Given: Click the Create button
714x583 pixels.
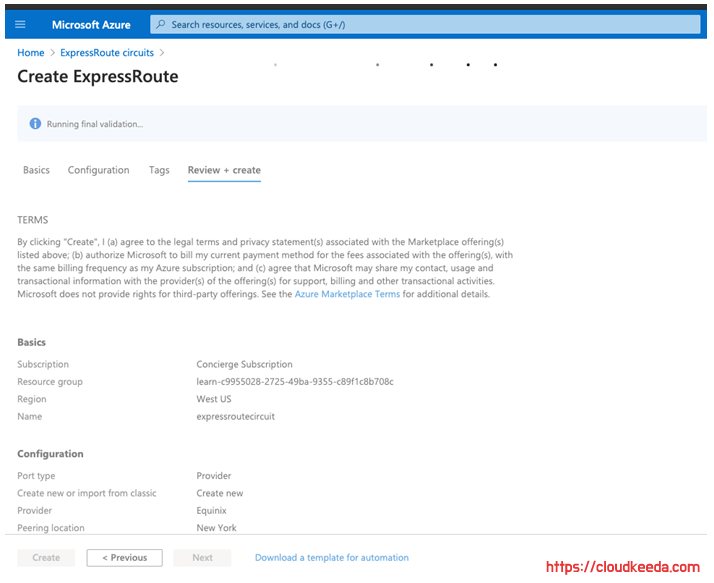Looking at the screenshot, I should click(46, 557).
